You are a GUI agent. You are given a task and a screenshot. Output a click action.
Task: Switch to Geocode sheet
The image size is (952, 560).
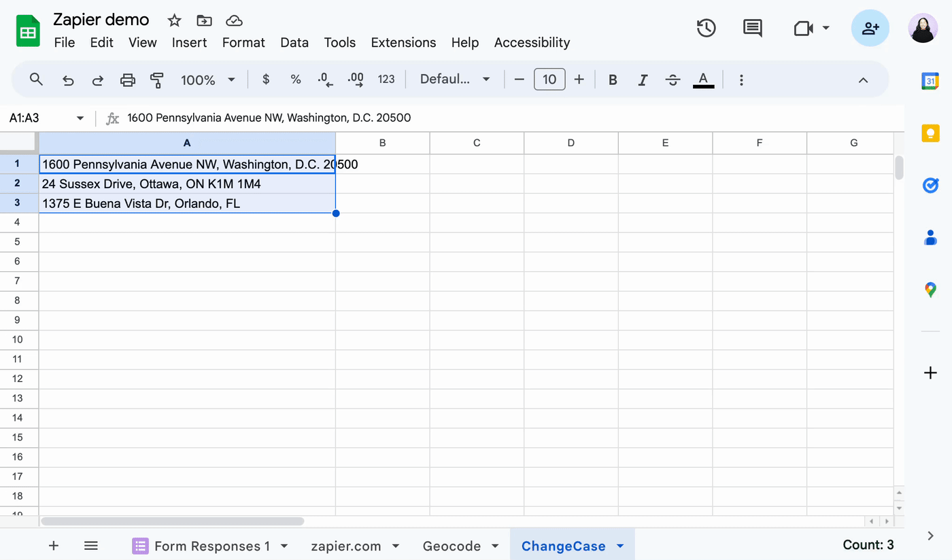coord(452,546)
